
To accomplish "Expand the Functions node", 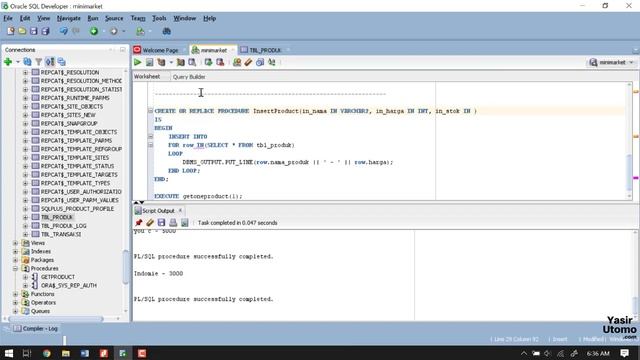I will (x=16, y=294).
